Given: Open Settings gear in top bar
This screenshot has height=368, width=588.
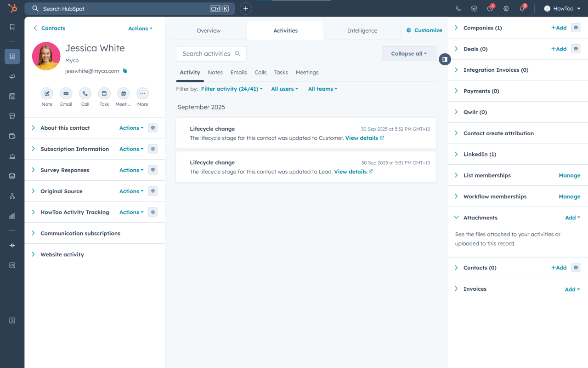Looking at the screenshot, I should pos(506,9).
